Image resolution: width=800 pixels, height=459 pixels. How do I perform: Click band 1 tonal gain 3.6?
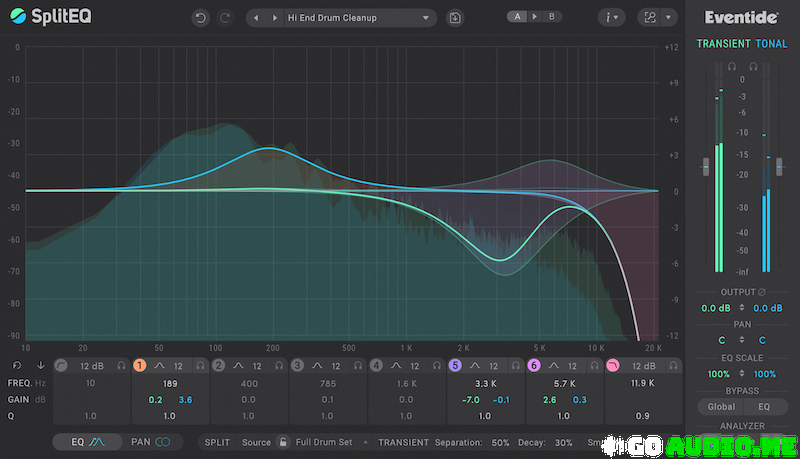pos(185,400)
